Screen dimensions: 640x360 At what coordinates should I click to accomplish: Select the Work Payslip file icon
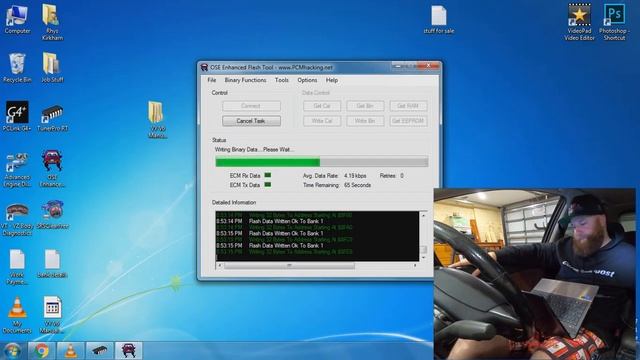[17, 267]
